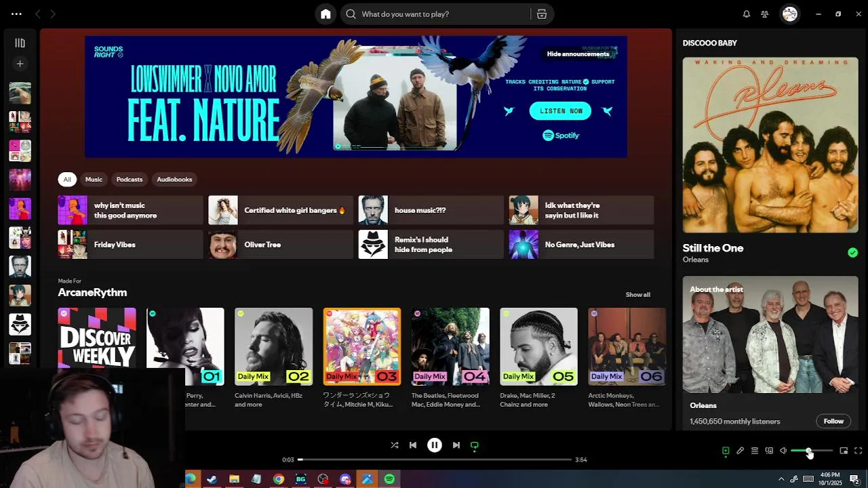Open Steam from the taskbar
This screenshot has width=868, height=488.
212,479
